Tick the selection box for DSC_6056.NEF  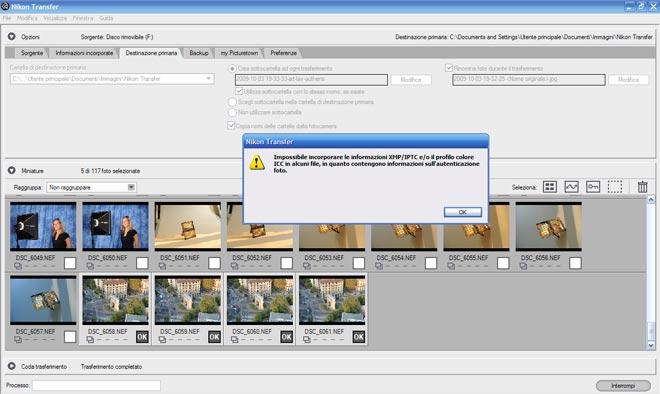tap(575, 263)
